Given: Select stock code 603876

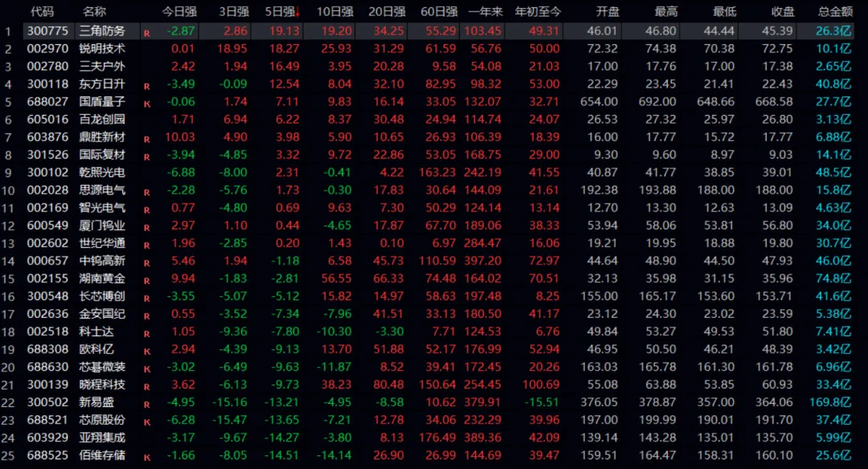Looking at the screenshot, I should coord(47,137).
